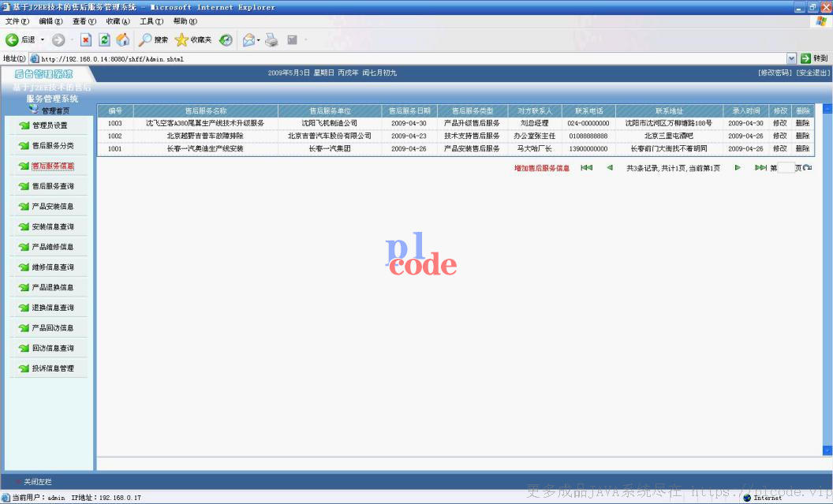Image resolution: width=833 pixels, height=504 pixels.
Task: Go to the browser Home page icon
Action: pyautogui.click(x=123, y=40)
